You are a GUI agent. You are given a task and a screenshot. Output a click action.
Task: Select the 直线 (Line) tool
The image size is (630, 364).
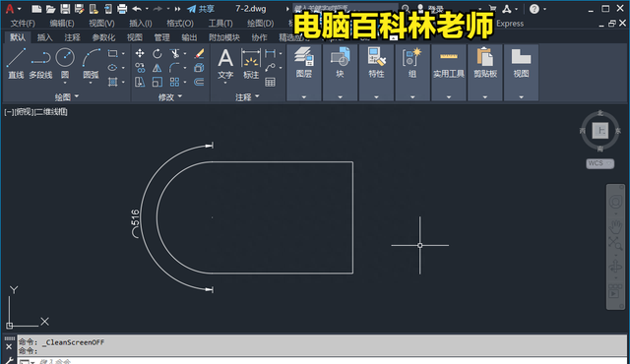click(16, 63)
